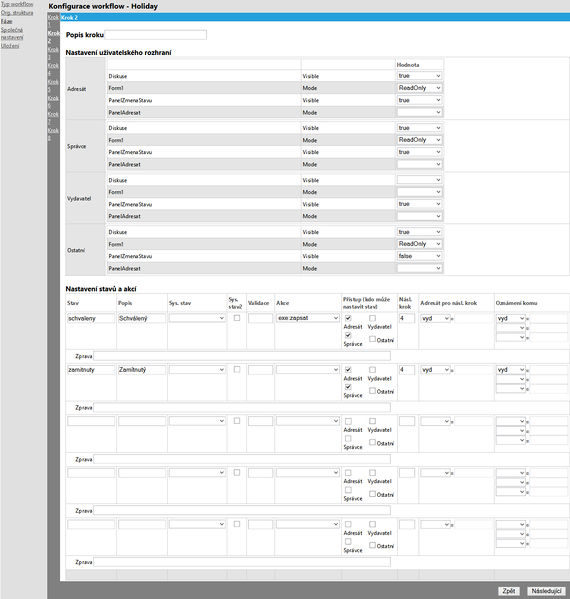Toggle Sys. stav? checkbox in schvaleny row

coord(237,318)
